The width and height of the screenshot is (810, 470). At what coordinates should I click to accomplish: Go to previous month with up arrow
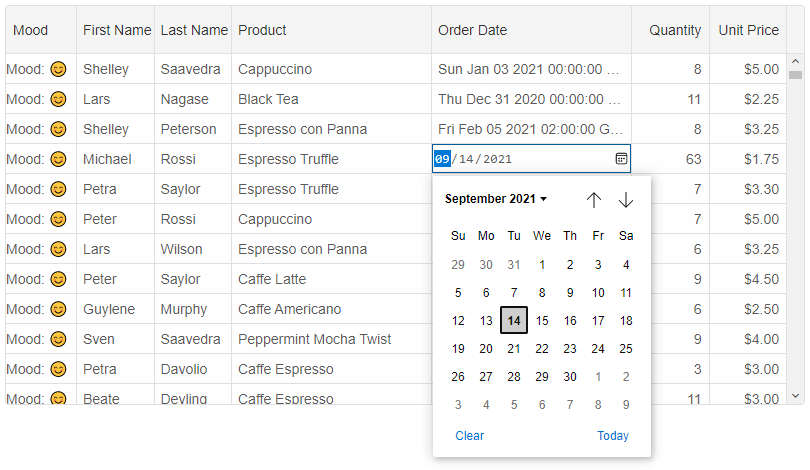click(x=594, y=200)
